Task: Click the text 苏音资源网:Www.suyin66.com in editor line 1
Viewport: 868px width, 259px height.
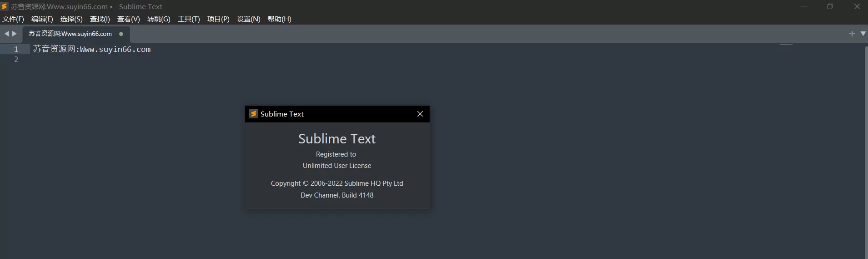Action: [91, 49]
